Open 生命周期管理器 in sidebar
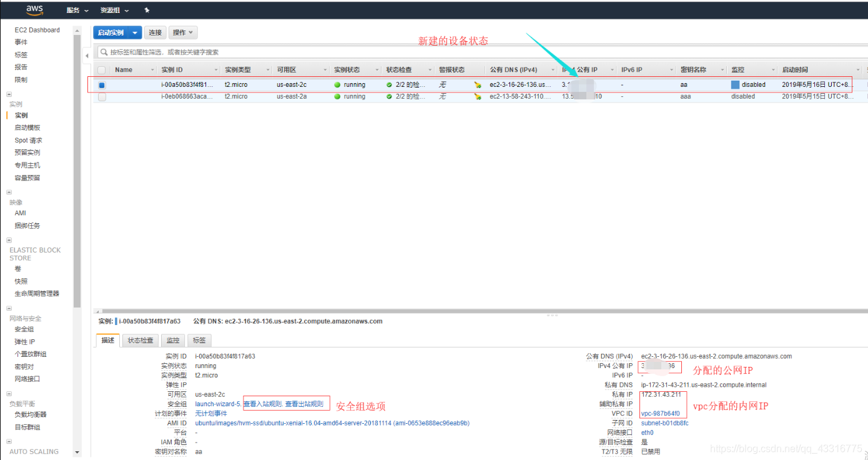This screenshot has width=868, height=460. coord(37,294)
